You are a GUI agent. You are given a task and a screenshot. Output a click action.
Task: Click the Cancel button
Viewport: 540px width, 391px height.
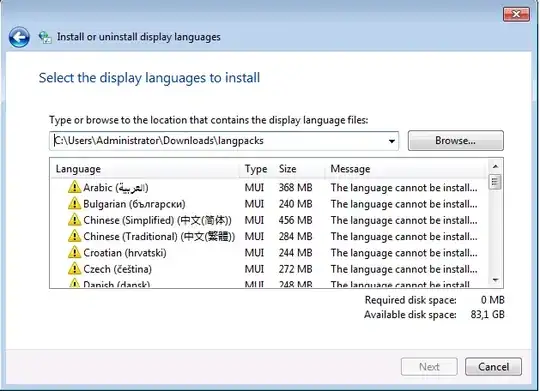[493, 367]
